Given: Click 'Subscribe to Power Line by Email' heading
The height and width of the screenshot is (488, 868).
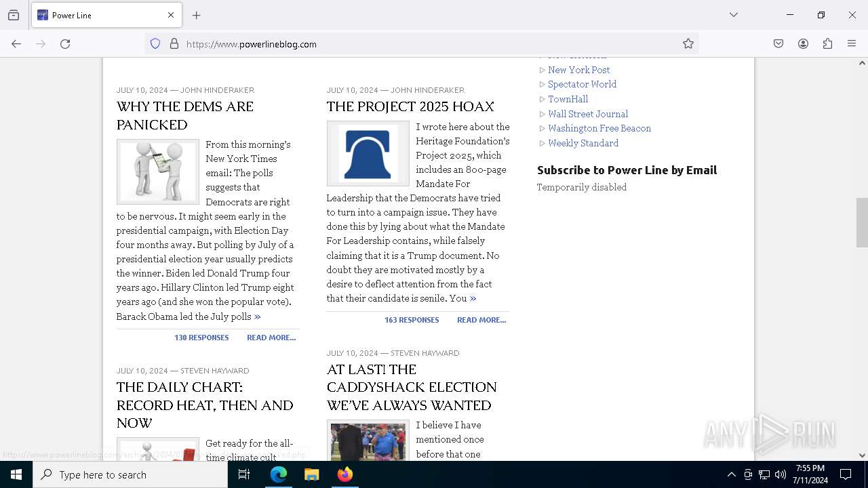Looking at the screenshot, I should [627, 170].
